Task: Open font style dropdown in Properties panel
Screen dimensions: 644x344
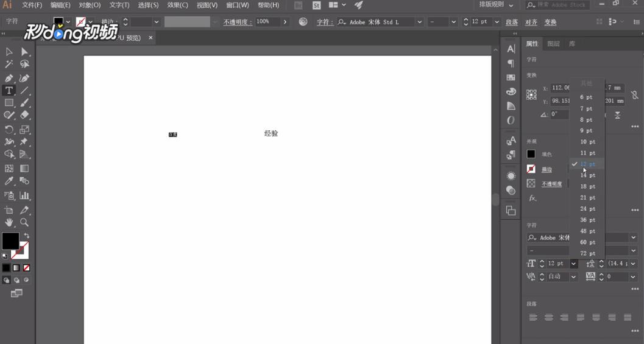Action: (633, 250)
